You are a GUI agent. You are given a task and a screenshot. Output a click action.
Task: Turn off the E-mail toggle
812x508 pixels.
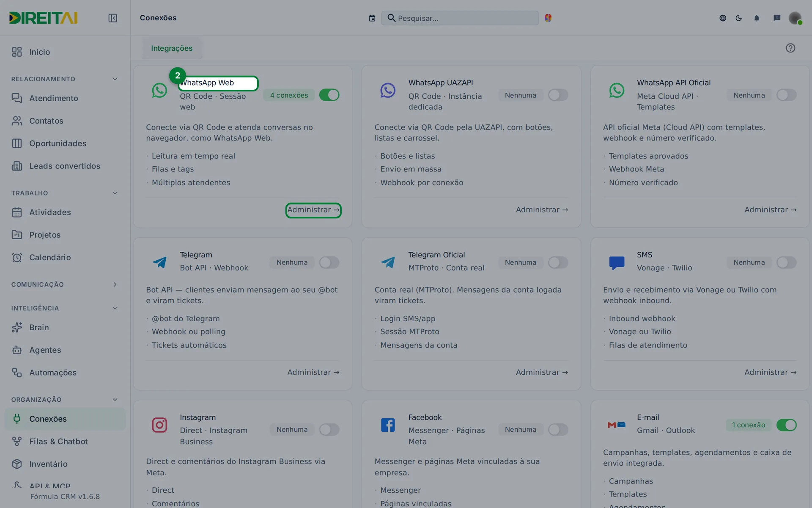click(786, 425)
